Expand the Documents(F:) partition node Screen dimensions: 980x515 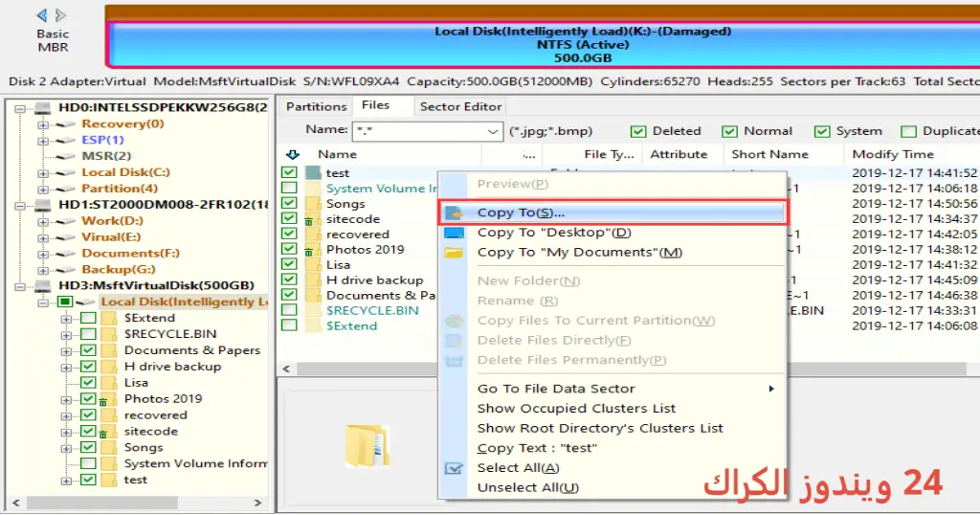coord(42,255)
